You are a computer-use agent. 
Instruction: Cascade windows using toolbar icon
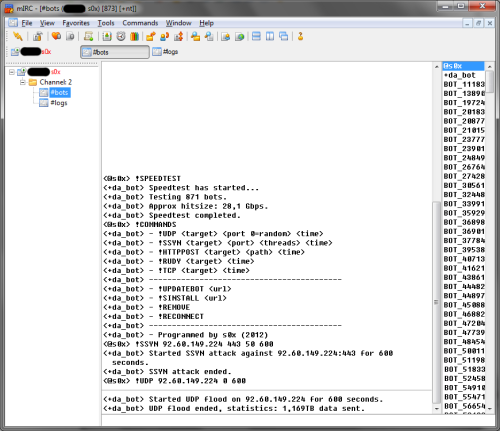(x=284, y=36)
